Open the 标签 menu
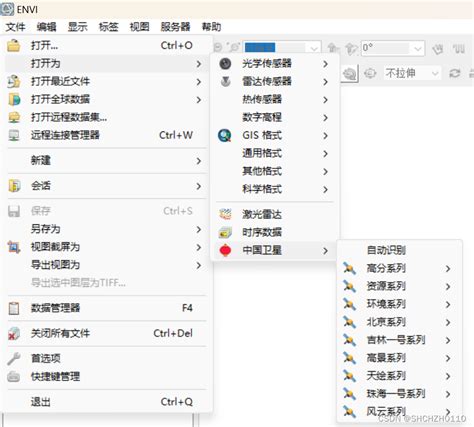Viewport: 474px width, 427px height. (x=108, y=27)
